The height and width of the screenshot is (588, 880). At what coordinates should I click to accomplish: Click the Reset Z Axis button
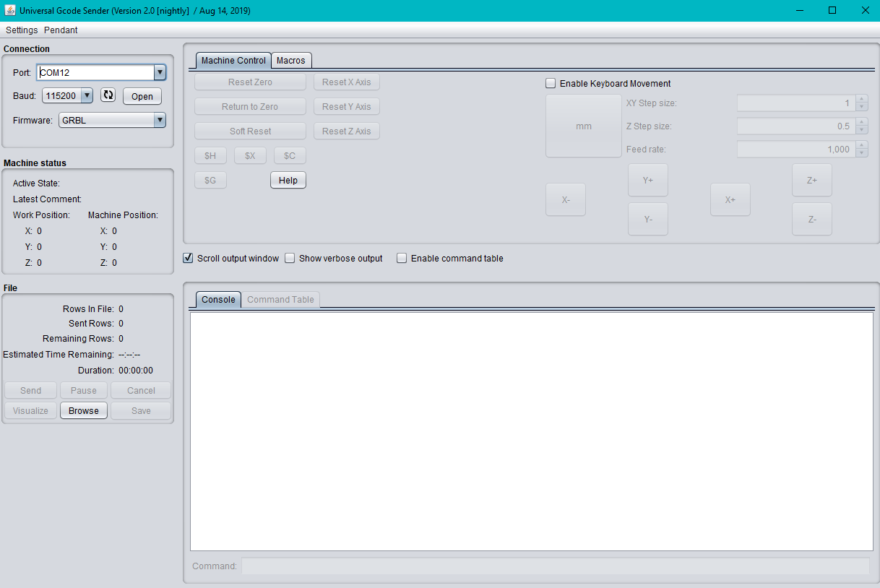click(x=347, y=131)
